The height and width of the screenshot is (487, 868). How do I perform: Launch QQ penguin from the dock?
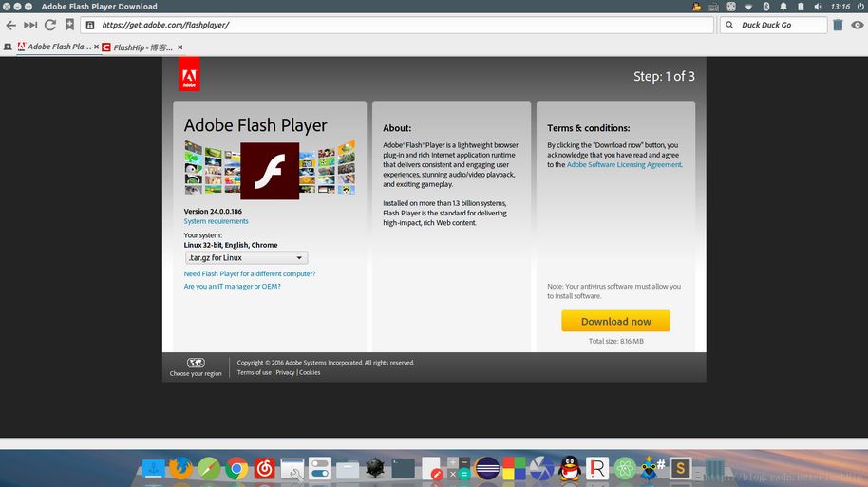(x=570, y=468)
